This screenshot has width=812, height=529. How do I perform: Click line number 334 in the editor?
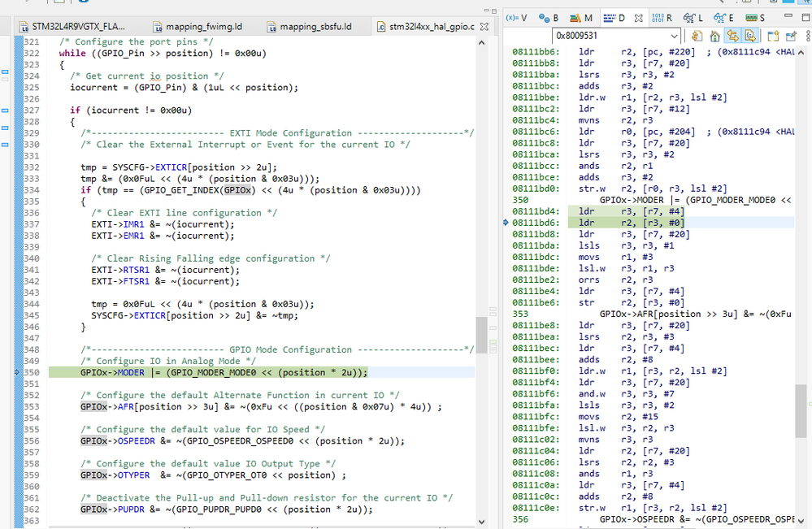(32, 190)
